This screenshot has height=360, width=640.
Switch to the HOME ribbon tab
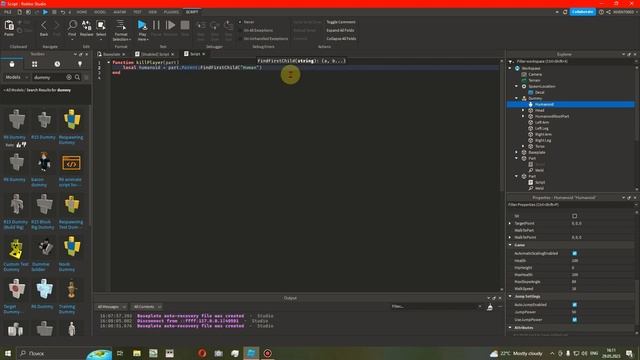(82, 12)
